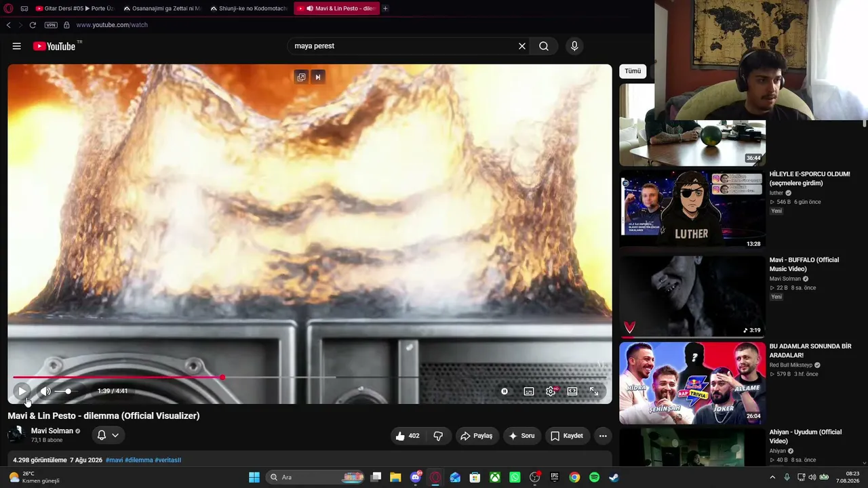Open a new browser tab
Image resolution: width=868 pixels, height=488 pixels.
coord(385,8)
